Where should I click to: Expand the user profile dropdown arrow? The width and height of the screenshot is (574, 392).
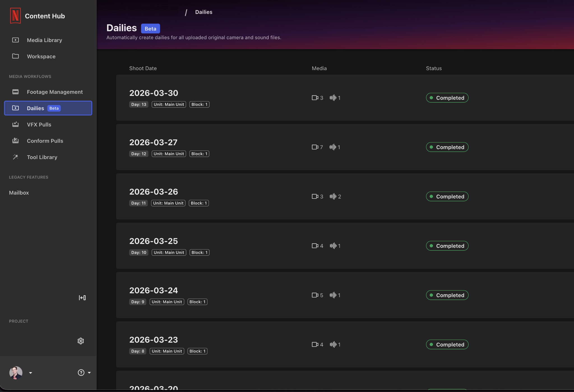coord(31,373)
